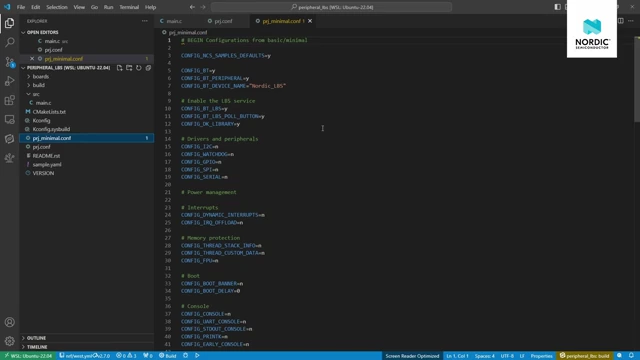Open the Help menu
This screenshot has height=360, width=640.
(x=151, y=7)
